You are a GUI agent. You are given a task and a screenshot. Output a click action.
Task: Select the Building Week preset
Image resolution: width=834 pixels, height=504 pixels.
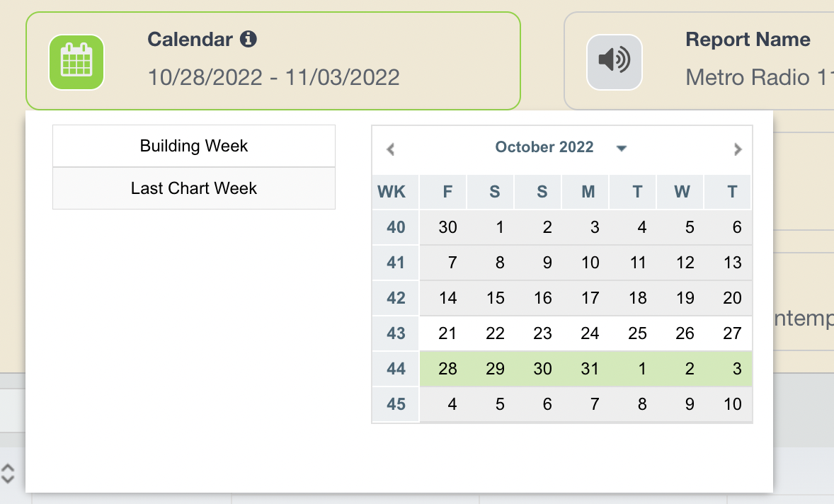pyautogui.click(x=193, y=146)
